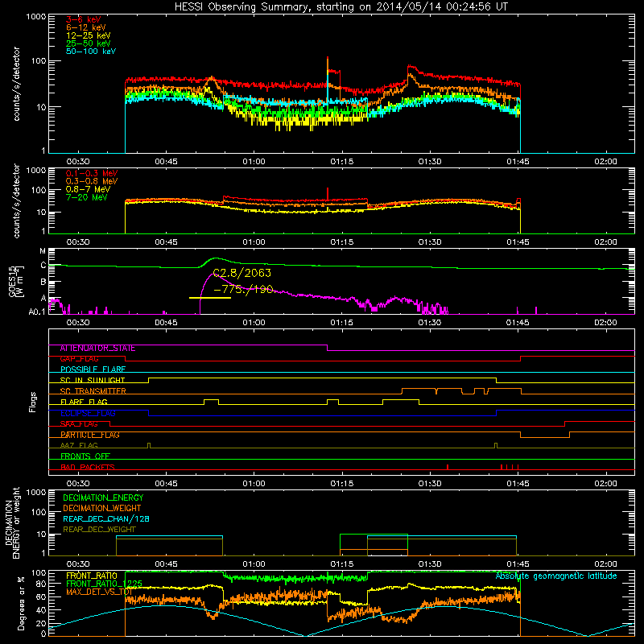Screen dimensions: 644x644
Task: Click the DECIMATION_WEIGHT legend label
Action: tap(102, 509)
